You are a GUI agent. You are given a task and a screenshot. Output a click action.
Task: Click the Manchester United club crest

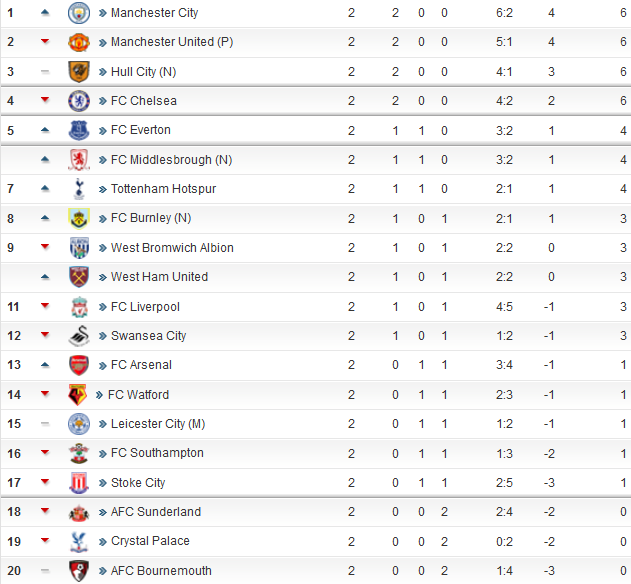point(78,42)
